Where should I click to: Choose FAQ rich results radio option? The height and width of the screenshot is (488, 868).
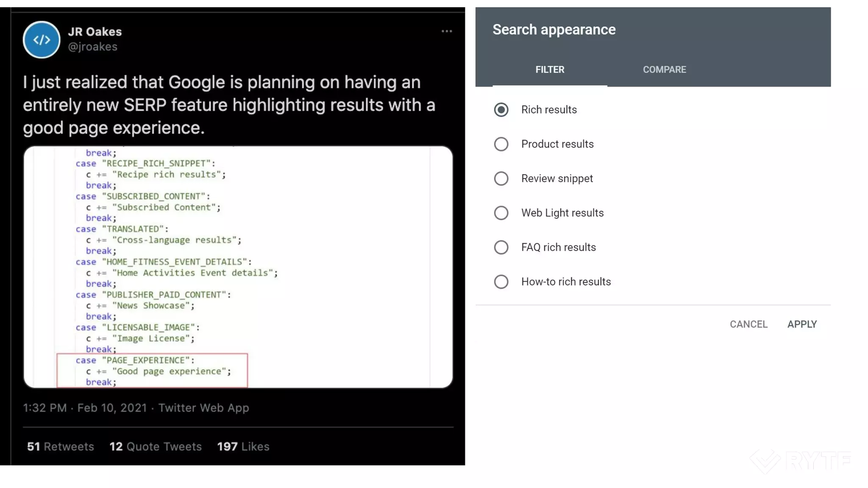click(x=501, y=247)
